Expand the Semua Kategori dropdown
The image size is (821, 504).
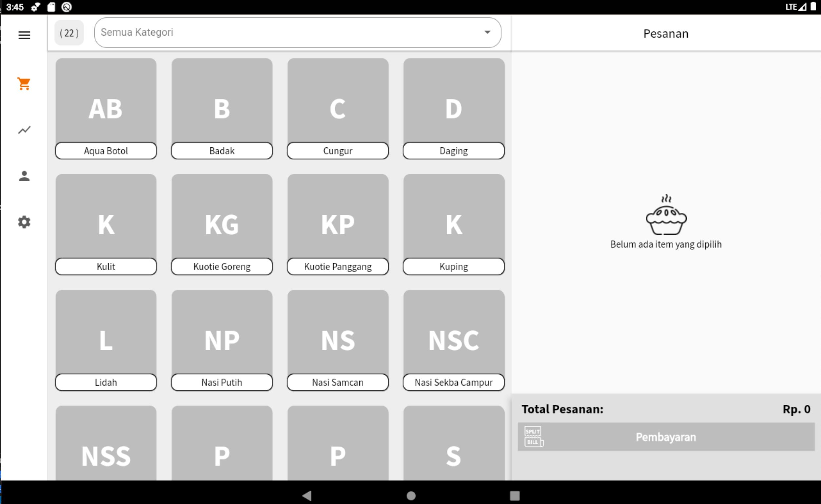point(296,33)
